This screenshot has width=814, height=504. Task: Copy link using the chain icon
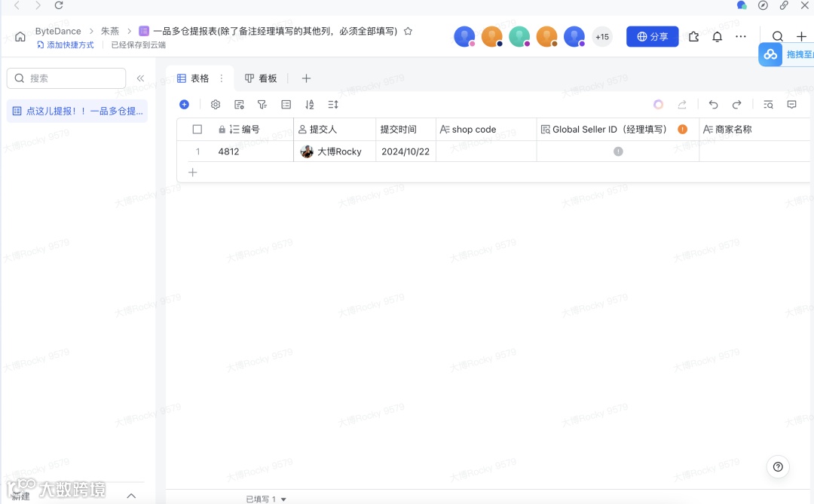(x=784, y=5)
